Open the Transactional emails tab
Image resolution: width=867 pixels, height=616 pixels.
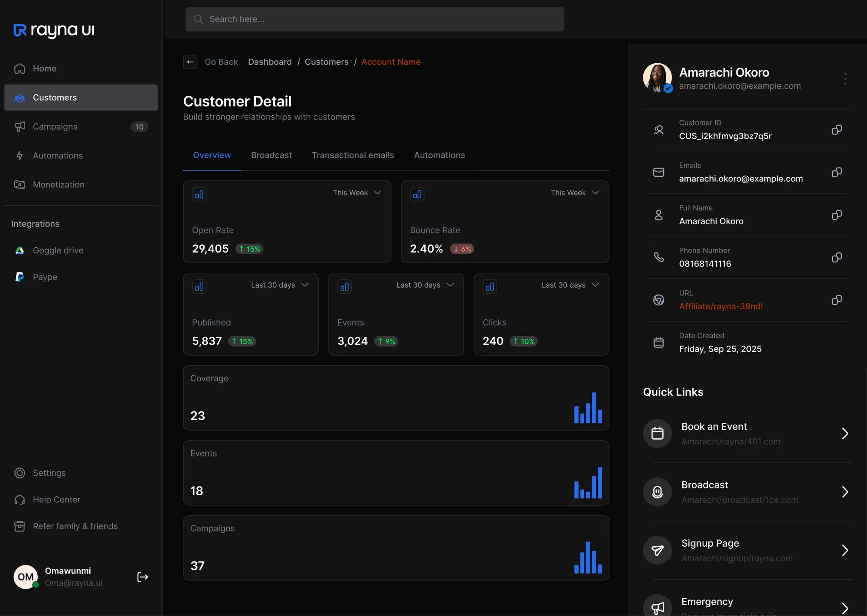click(x=352, y=155)
